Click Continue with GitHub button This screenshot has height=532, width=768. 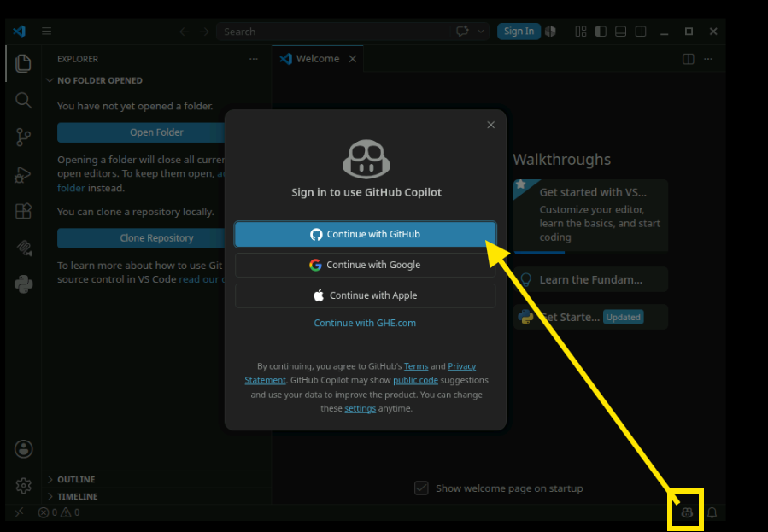pyautogui.click(x=366, y=234)
